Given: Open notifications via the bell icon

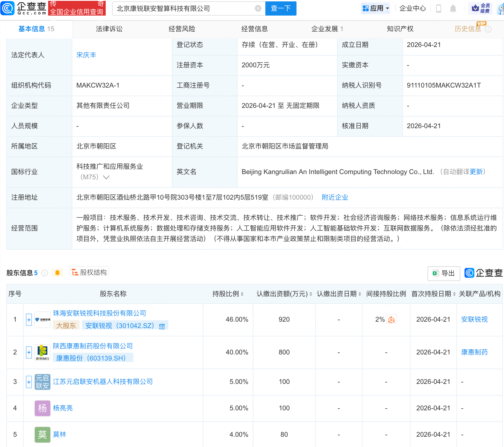Looking at the screenshot, I should (453, 8).
